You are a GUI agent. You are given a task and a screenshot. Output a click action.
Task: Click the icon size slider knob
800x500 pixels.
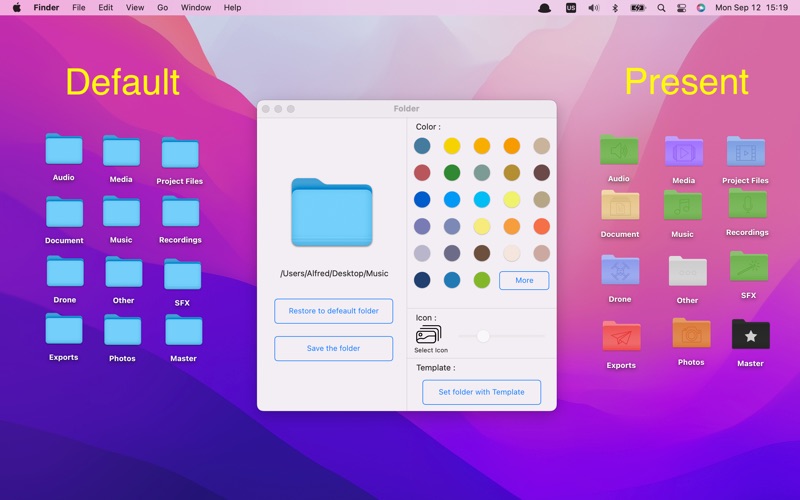[x=483, y=336]
